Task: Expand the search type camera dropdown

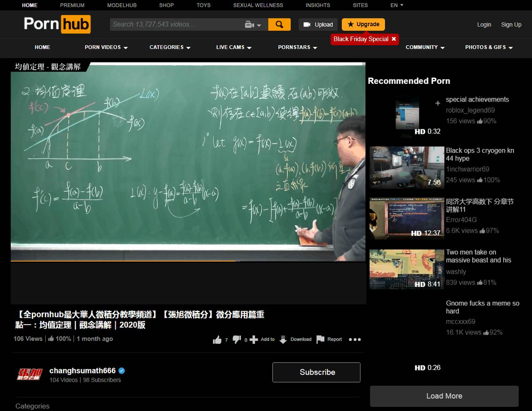Action: pyautogui.click(x=253, y=25)
